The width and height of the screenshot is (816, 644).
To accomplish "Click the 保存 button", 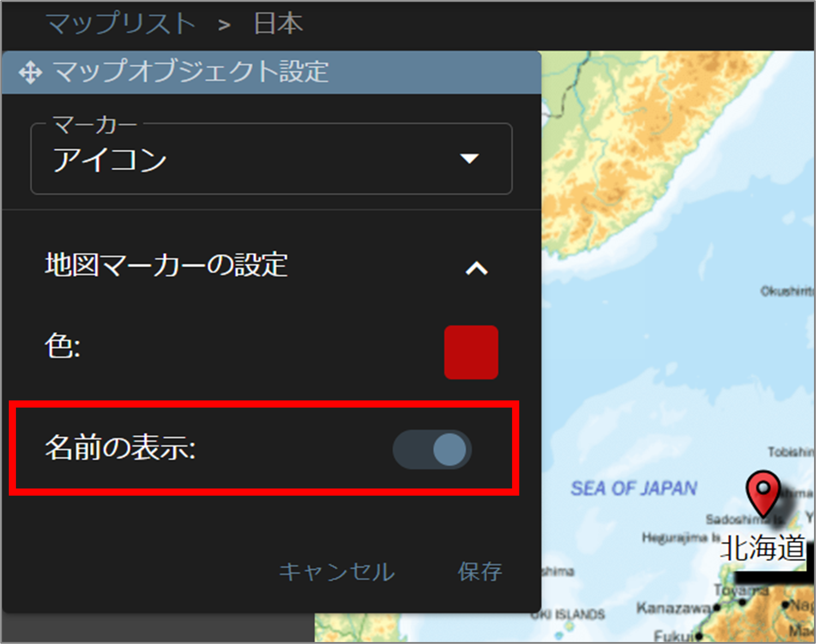I will pos(480,572).
